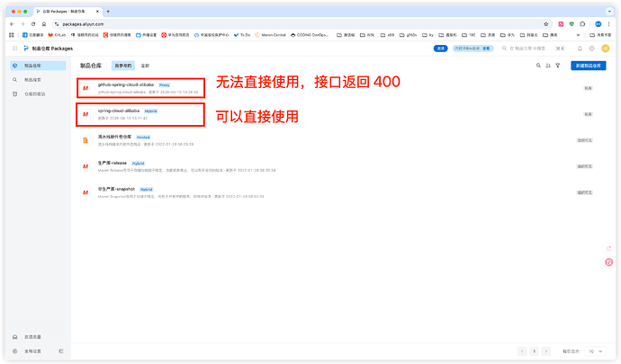
Task: Click the pink round floating assistant icon
Action: coord(609,262)
